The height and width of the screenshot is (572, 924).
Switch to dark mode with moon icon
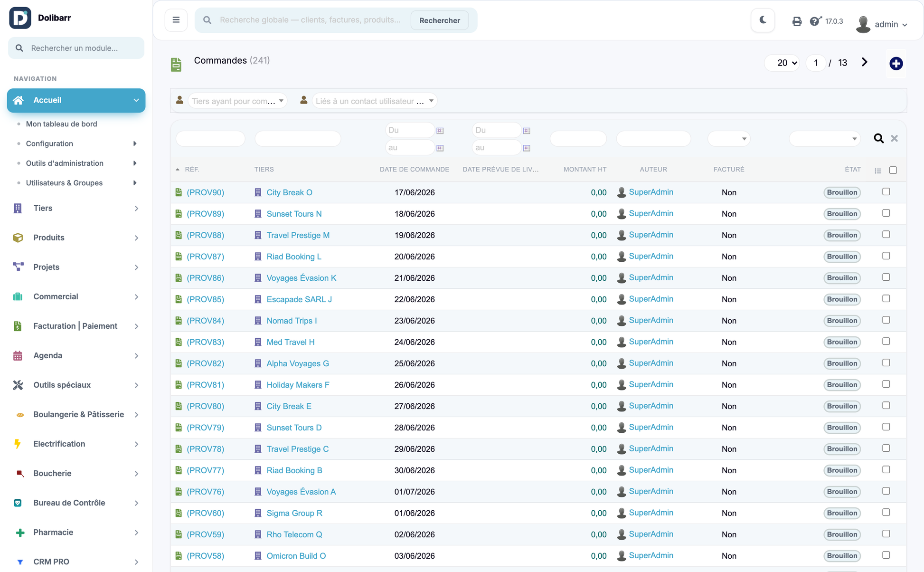coord(763,20)
